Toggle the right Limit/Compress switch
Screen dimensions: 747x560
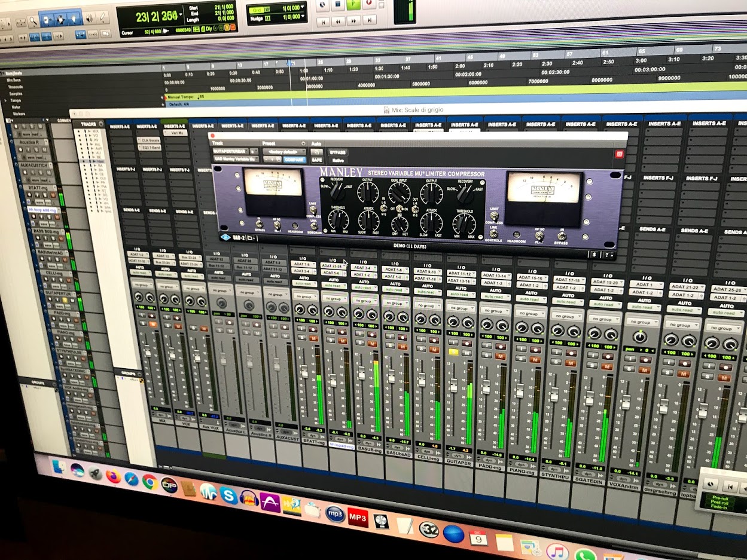[x=494, y=215]
